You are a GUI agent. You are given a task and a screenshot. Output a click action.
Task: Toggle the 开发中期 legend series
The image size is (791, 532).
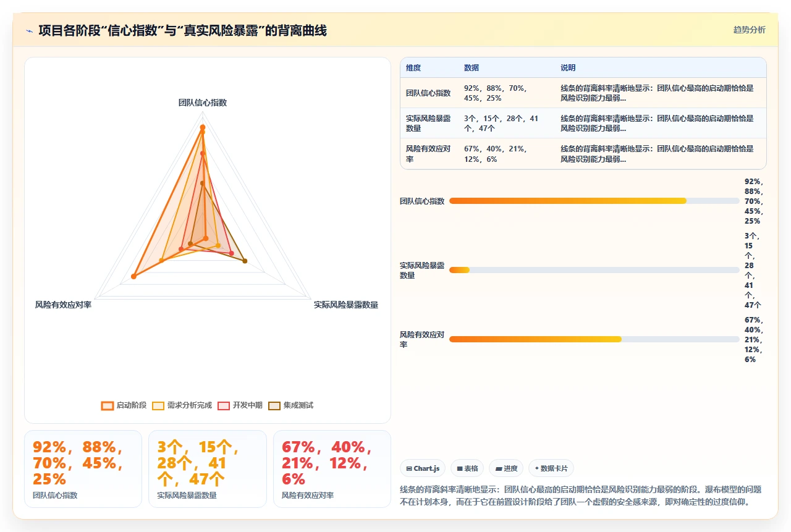click(x=240, y=405)
